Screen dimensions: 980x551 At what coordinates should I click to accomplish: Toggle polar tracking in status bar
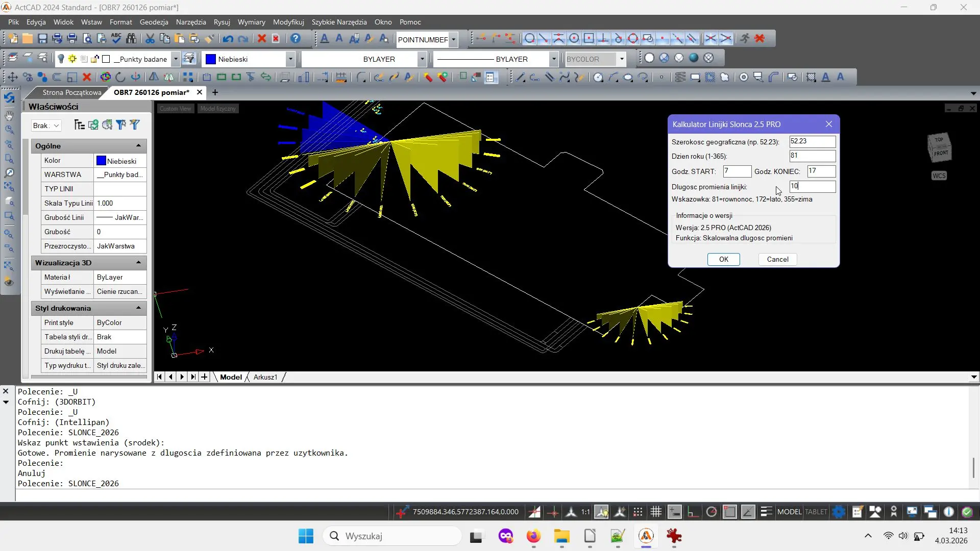(x=711, y=512)
